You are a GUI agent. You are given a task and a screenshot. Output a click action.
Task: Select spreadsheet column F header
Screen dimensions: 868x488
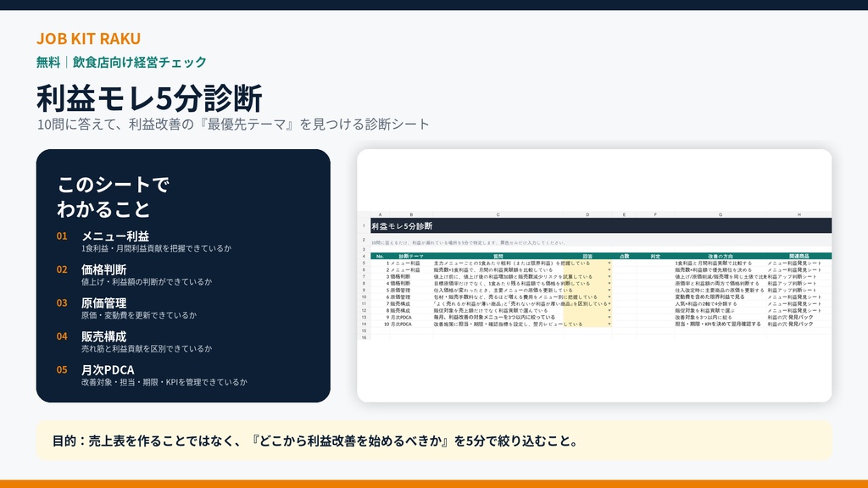click(655, 214)
